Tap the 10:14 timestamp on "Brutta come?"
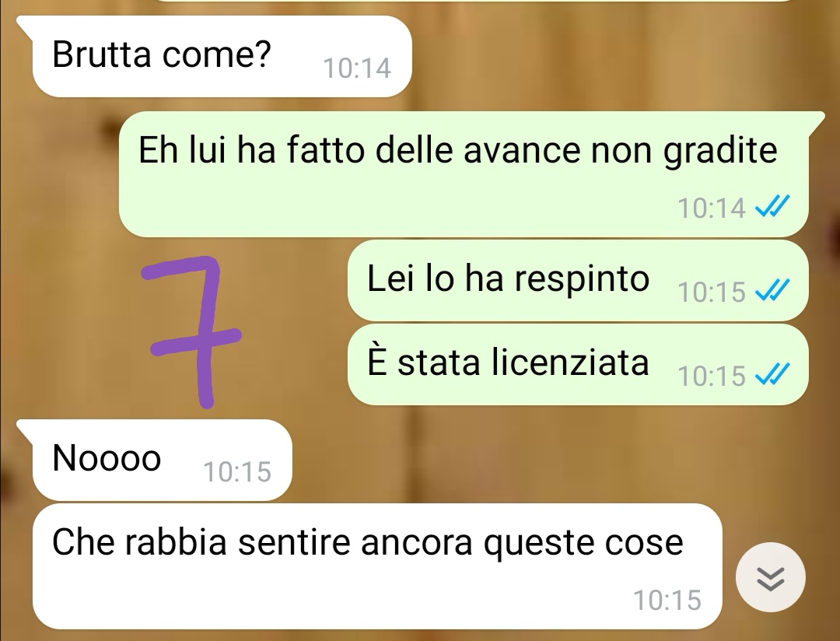The image size is (840, 641). tap(357, 68)
